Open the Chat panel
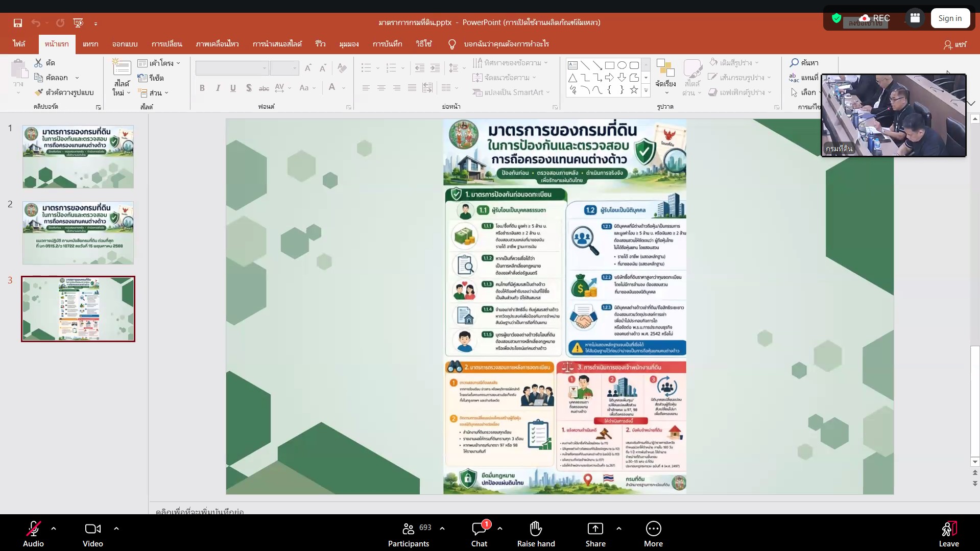980x551 pixels. pos(479,534)
